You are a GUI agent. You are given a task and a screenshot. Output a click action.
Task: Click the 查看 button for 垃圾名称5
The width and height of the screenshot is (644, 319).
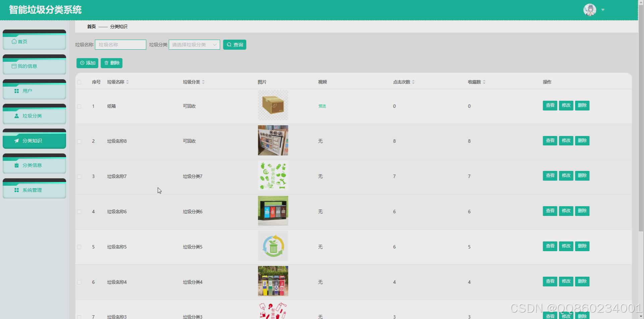click(x=550, y=246)
